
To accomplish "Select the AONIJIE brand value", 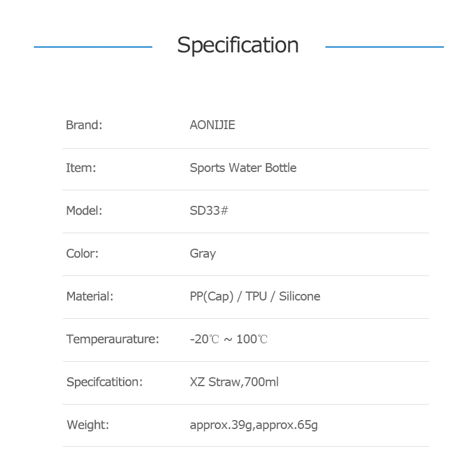I will point(212,125).
